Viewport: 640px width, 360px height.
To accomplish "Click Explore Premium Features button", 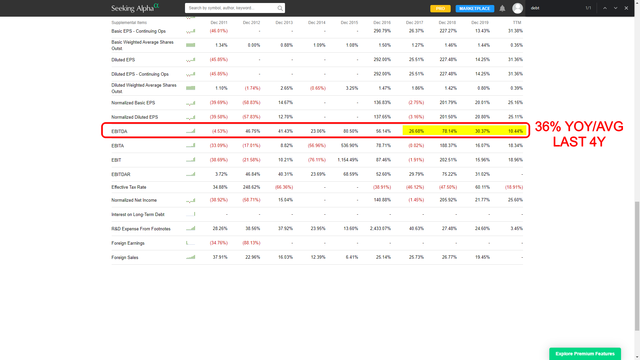I will 585,353.
